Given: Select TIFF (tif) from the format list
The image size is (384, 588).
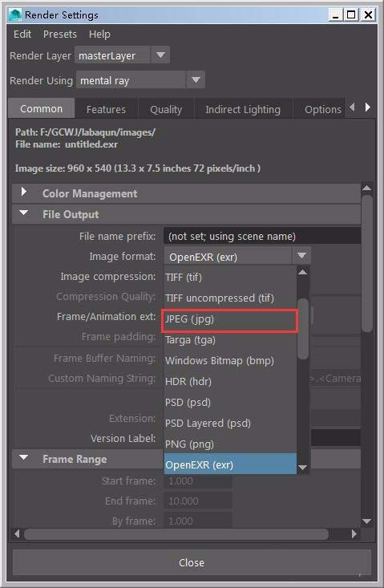Looking at the screenshot, I should tap(230, 277).
